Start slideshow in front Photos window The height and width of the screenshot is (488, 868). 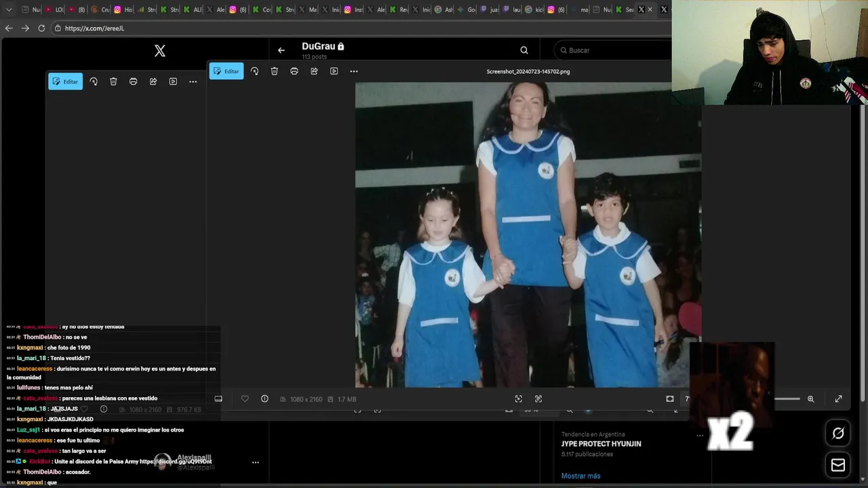[x=334, y=71]
